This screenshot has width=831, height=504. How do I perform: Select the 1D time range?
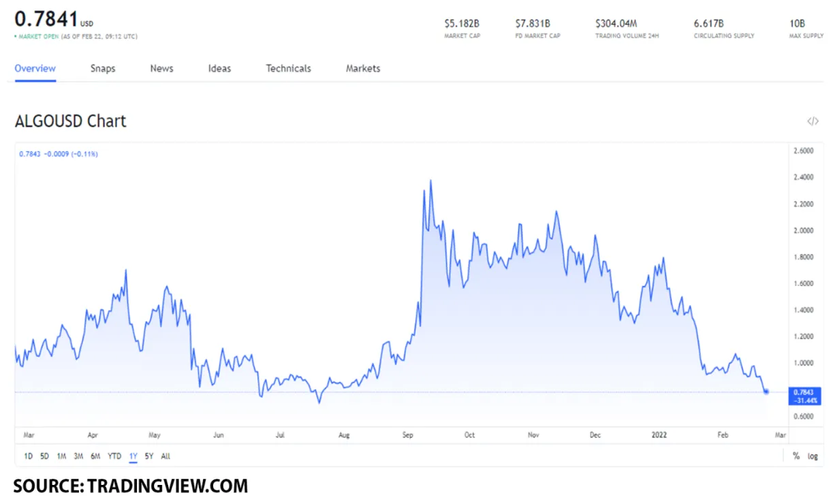click(27, 456)
